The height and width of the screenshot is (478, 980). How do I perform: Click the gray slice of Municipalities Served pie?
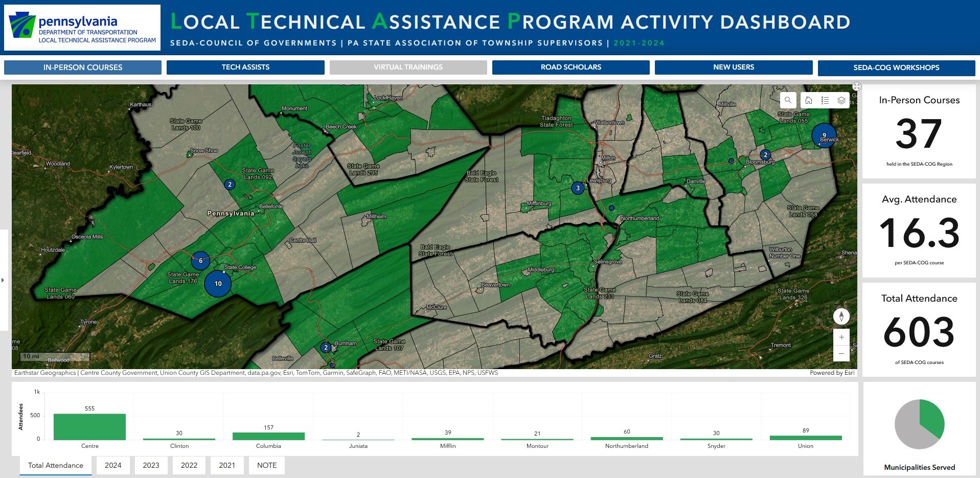(x=910, y=429)
